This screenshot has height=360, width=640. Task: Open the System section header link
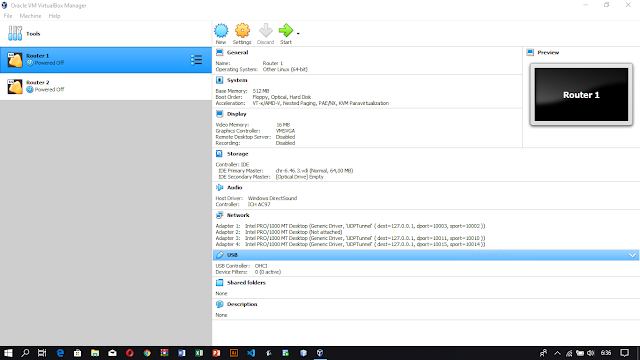coord(237,80)
